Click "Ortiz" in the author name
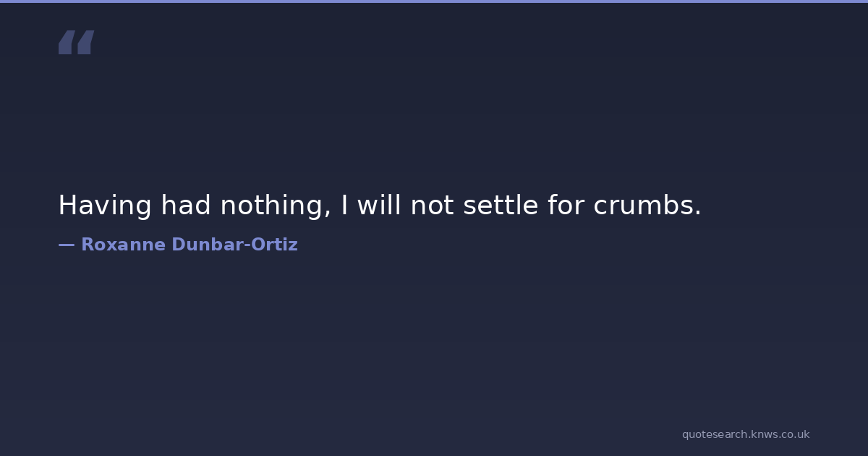 [274, 245]
